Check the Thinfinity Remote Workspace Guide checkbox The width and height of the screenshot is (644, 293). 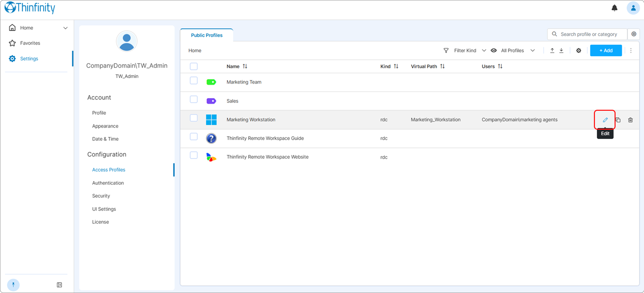[x=194, y=137]
